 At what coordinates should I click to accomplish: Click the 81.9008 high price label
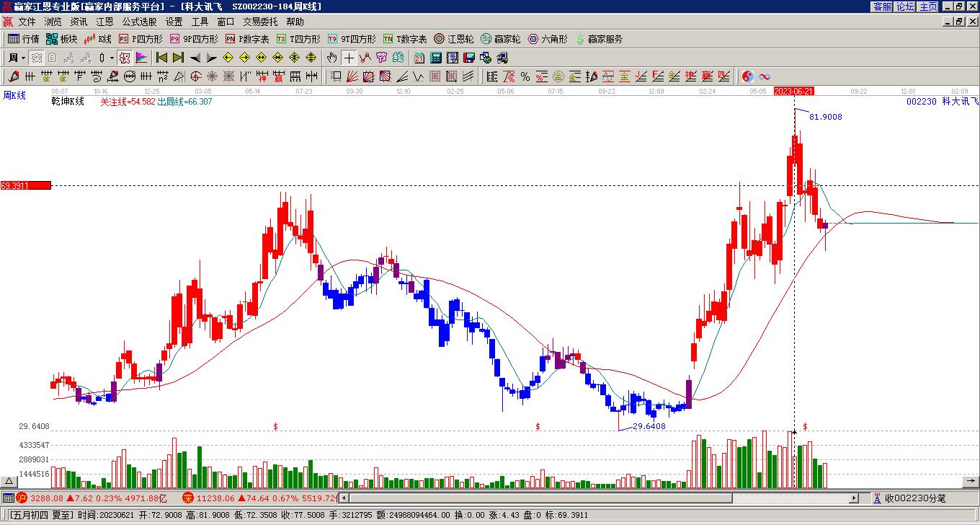click(x=825, y=117)
